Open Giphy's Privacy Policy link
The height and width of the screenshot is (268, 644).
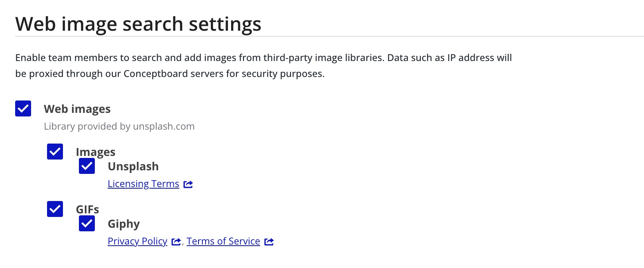137,241
